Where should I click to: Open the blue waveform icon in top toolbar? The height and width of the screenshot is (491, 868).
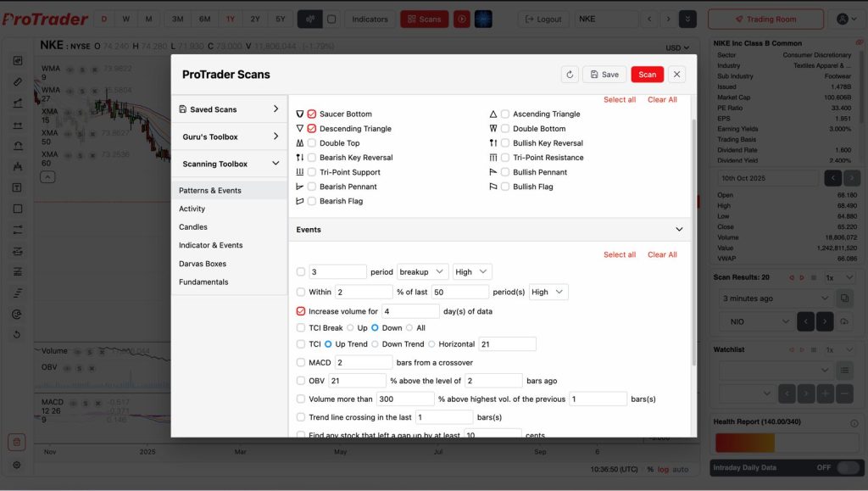(483, 19)
